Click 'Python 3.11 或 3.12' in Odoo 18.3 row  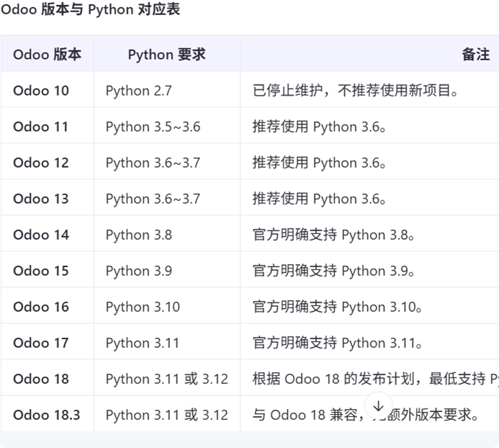(167, 415)
